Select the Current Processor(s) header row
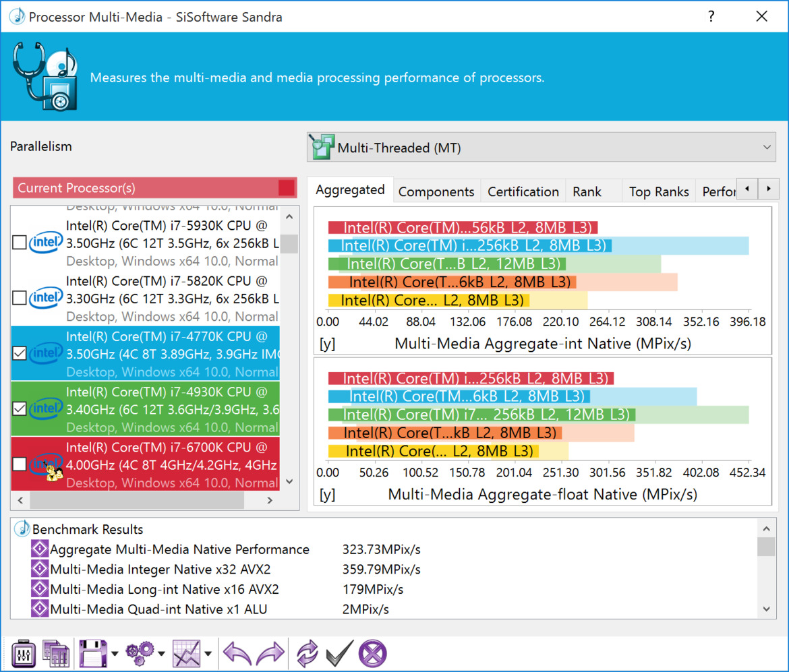This screenshot has height=672, width=789. pyautogui.click(x=155, y=187)
